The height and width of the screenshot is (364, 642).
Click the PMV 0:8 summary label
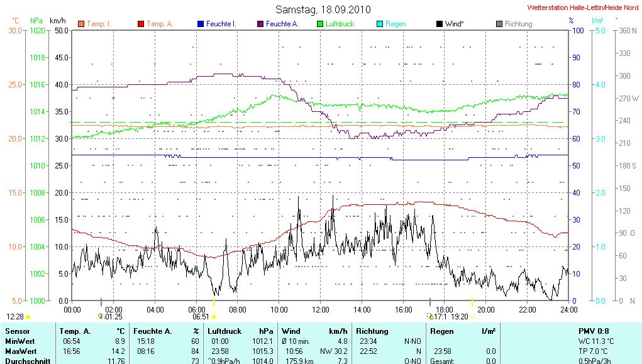(593, 331)
